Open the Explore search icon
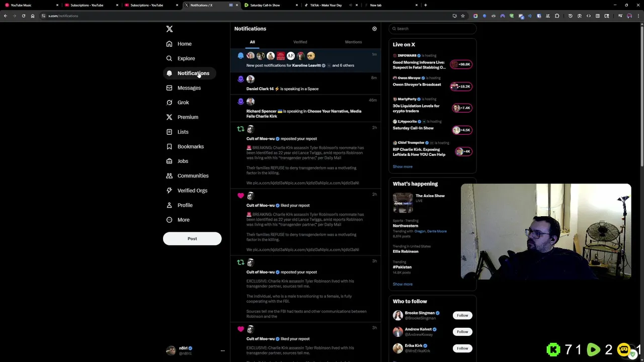Viewport: 644px width, 362px height. 169,58
